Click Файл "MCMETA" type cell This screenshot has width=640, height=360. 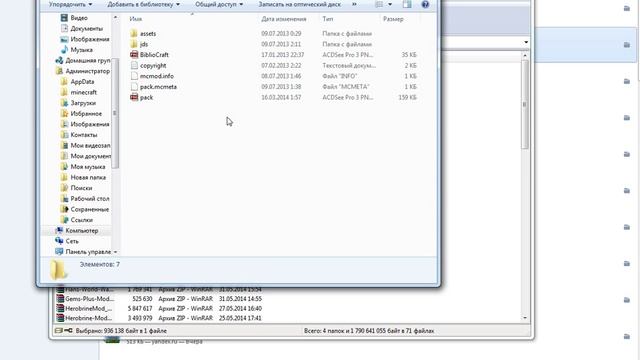click(346, 87)
